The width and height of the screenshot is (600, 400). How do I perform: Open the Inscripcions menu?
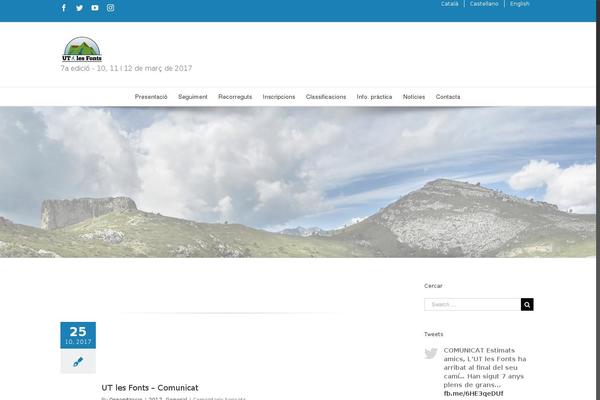coord(279,97)
